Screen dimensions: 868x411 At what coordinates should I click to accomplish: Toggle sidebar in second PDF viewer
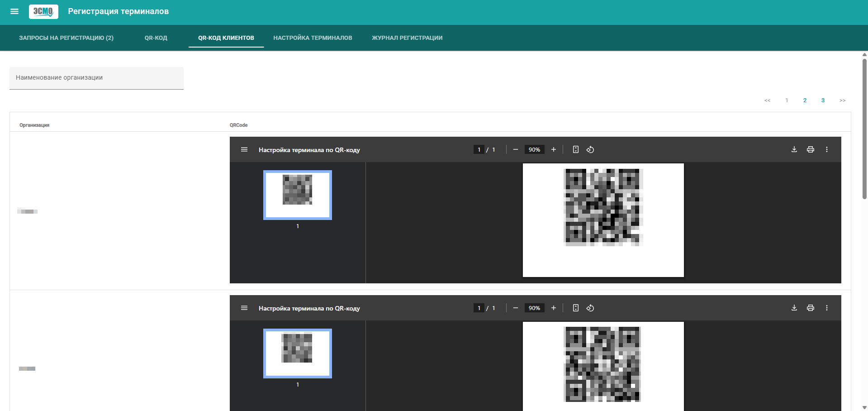pos(244,308)
